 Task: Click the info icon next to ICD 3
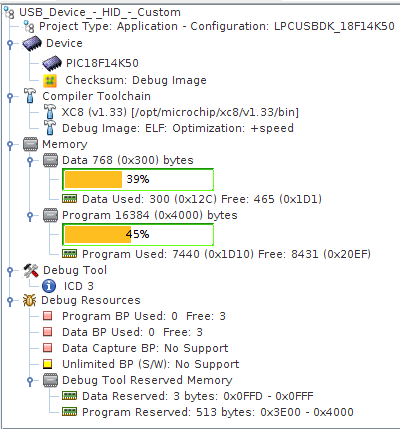[x=49, y=286]
